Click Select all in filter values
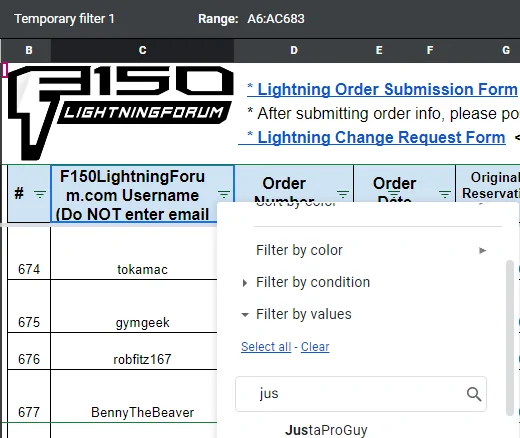The image size is (520, 438). (266, 347)
